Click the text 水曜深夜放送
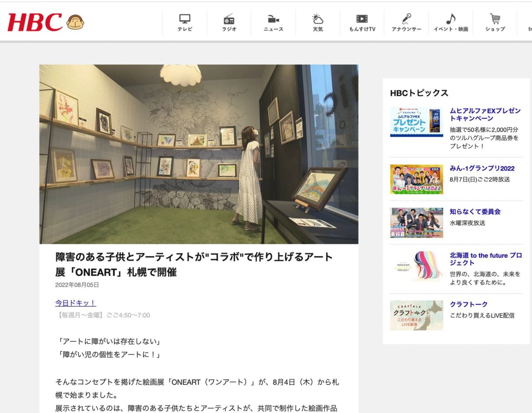Viewport: 532px width, 413px height. click(468, 223)
